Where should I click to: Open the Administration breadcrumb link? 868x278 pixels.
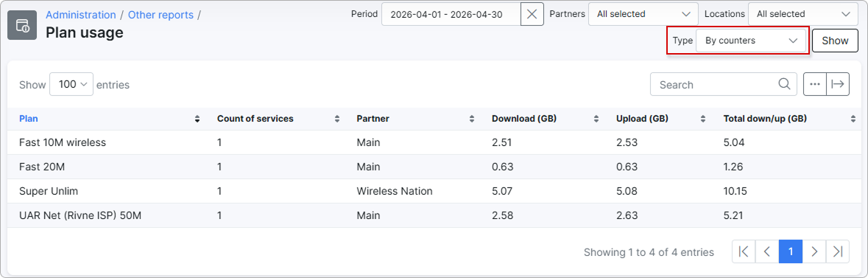[81, 15]
